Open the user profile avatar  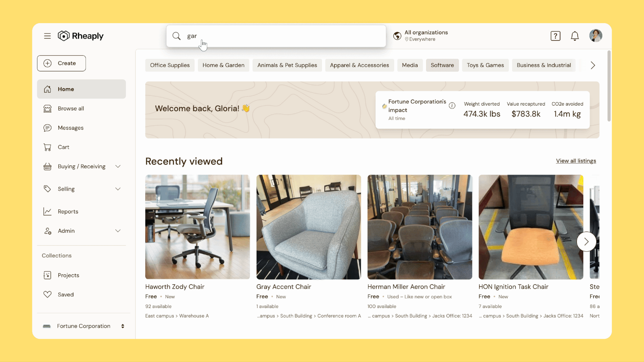pyautogui.click(x=596, y=36)
